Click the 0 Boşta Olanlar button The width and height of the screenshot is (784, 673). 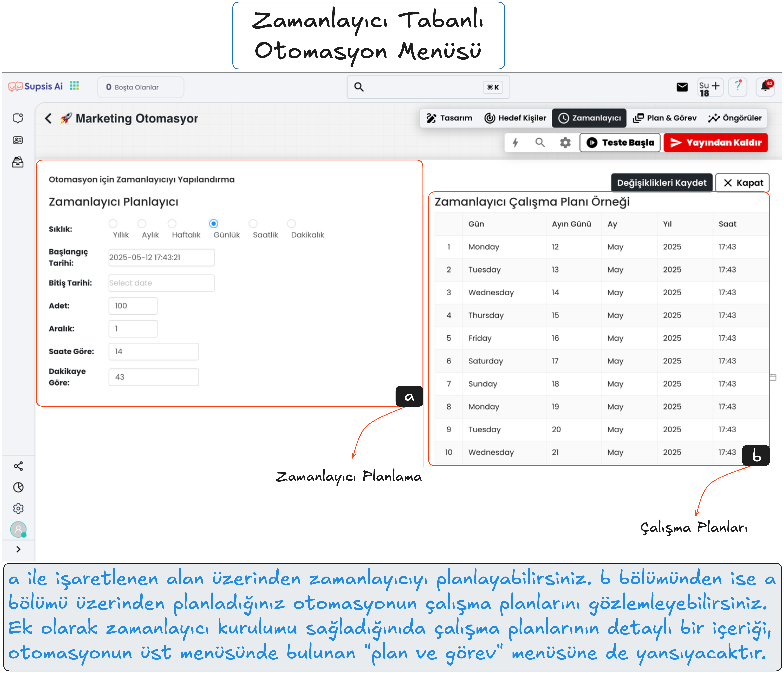[x=141, y=87]
